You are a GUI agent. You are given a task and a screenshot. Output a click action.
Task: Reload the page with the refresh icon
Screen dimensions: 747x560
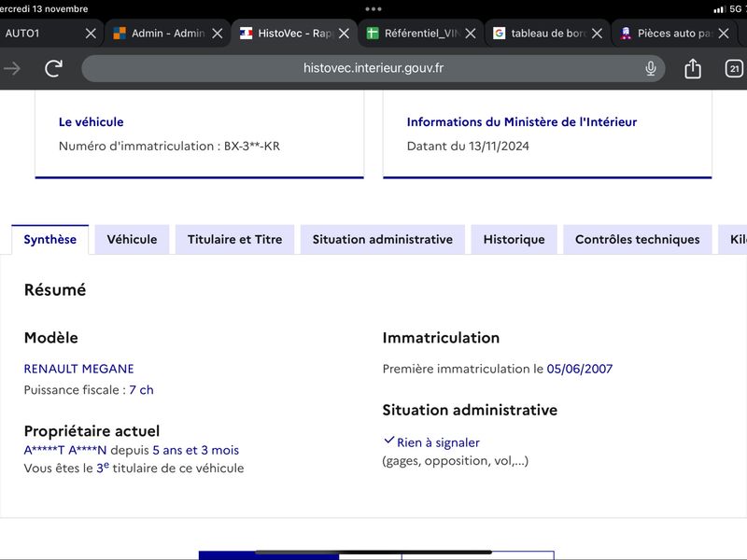[54, 68]
